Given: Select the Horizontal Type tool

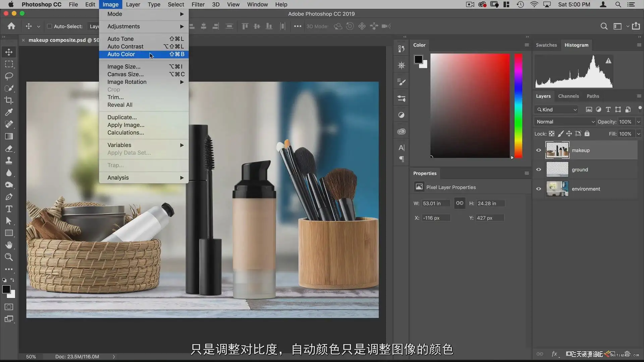Looking at the screenshot, I should 9,209.
